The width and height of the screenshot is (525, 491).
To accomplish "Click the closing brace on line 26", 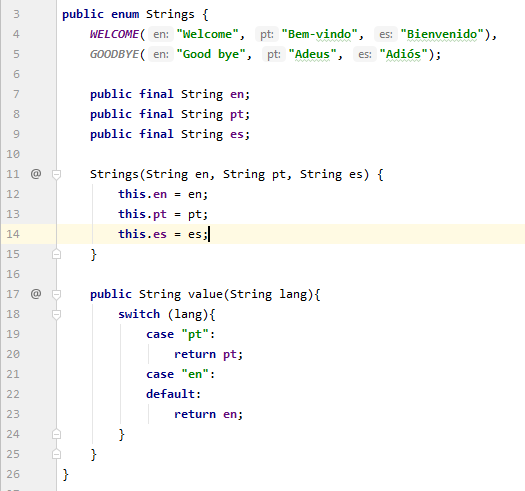I will (66, 475).
